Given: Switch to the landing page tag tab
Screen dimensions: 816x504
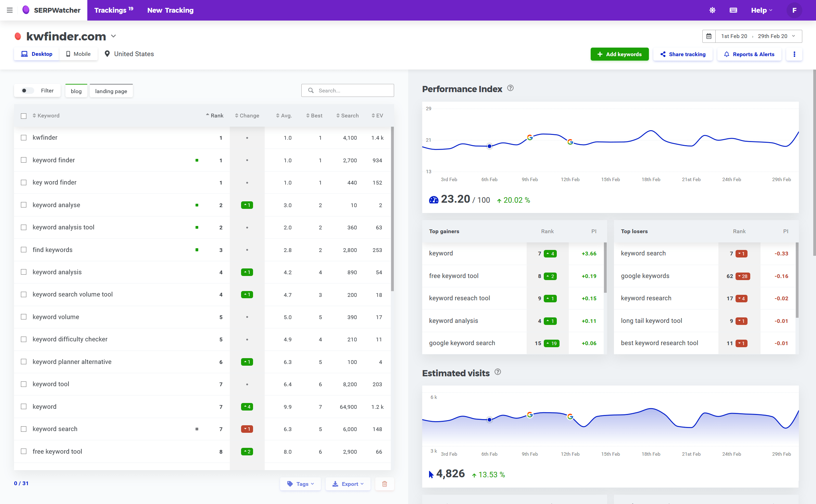Looking at the screenshot, I should 111,91.
